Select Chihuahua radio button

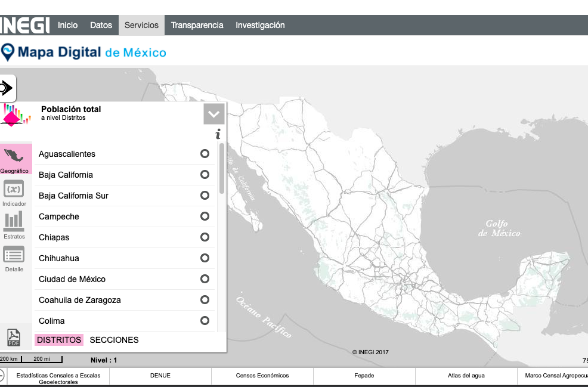[205, 258]
